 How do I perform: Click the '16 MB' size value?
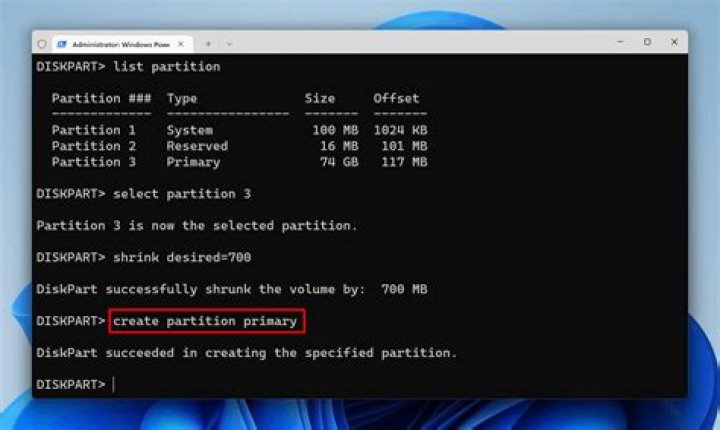click(339, 146)
